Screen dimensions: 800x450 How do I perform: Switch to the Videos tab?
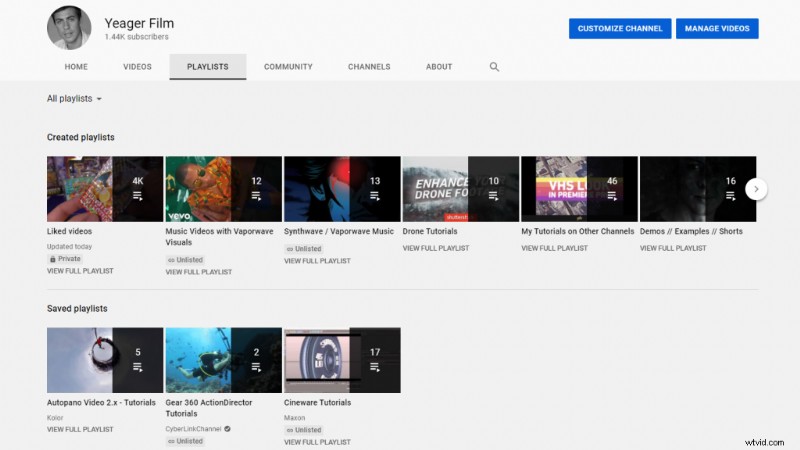click(x=137, y=67)
